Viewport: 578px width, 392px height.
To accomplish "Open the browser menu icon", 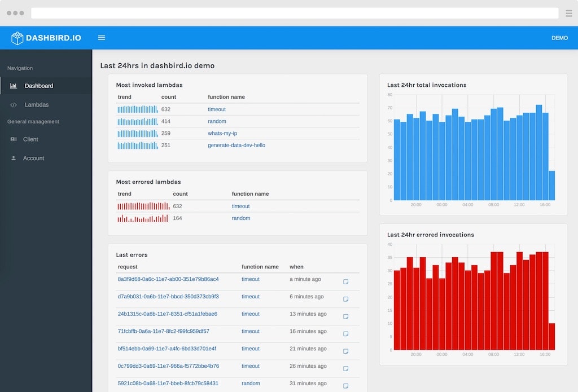I will (568, 13).
